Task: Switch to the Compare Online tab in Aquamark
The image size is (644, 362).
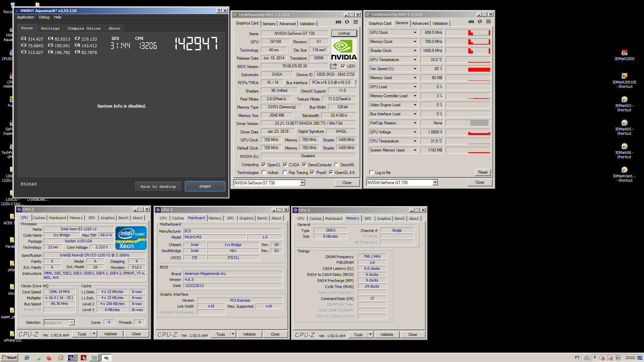Action: tap(84, 28)
